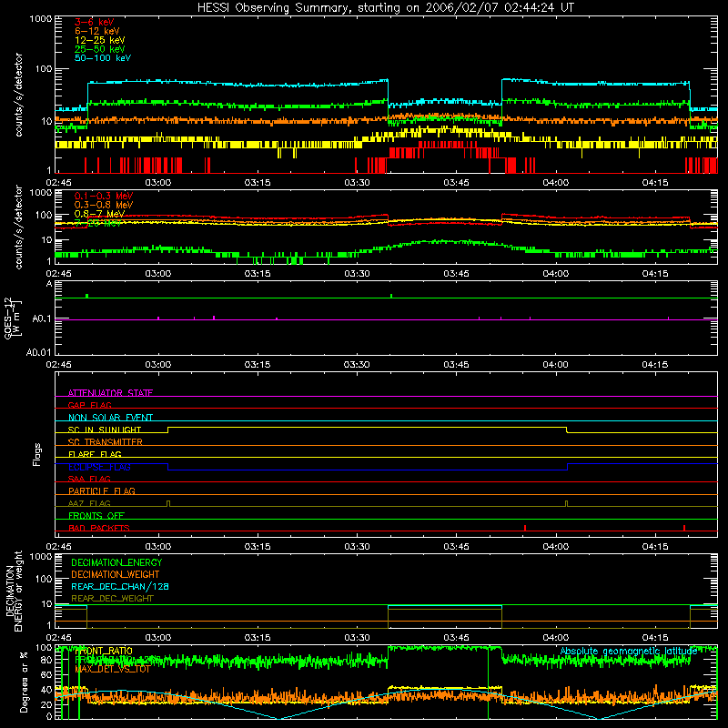Select the DECIMATION_WEIGHT legend label

116,574
